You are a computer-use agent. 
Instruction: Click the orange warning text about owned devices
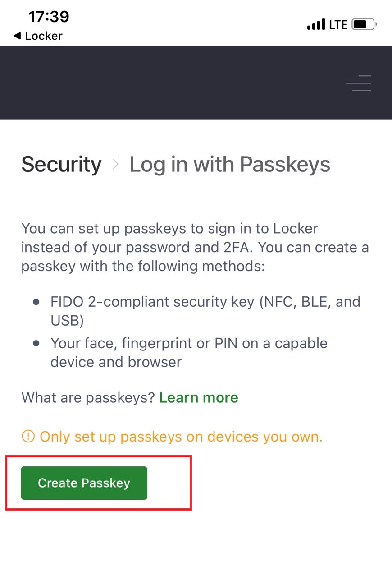[180, 436]
